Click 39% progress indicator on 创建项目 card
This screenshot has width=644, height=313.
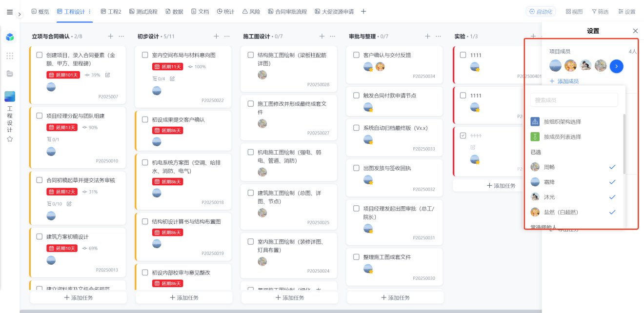point(93,75)
